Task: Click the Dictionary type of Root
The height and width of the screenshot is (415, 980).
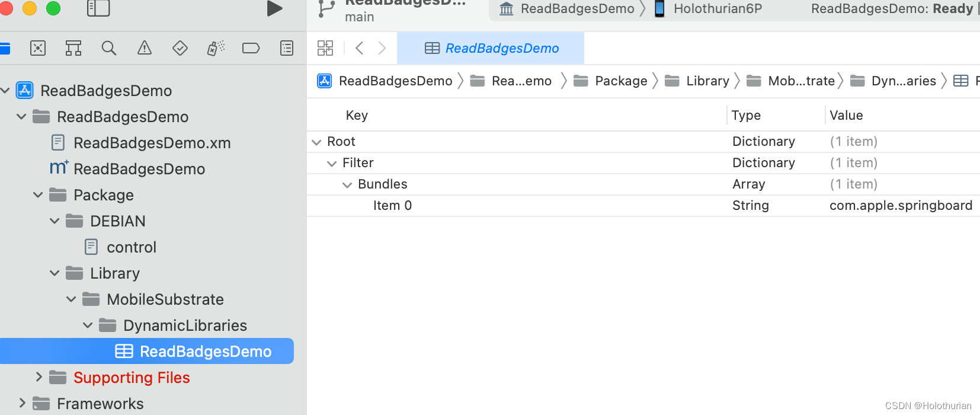Action: [x=764, y=142]
